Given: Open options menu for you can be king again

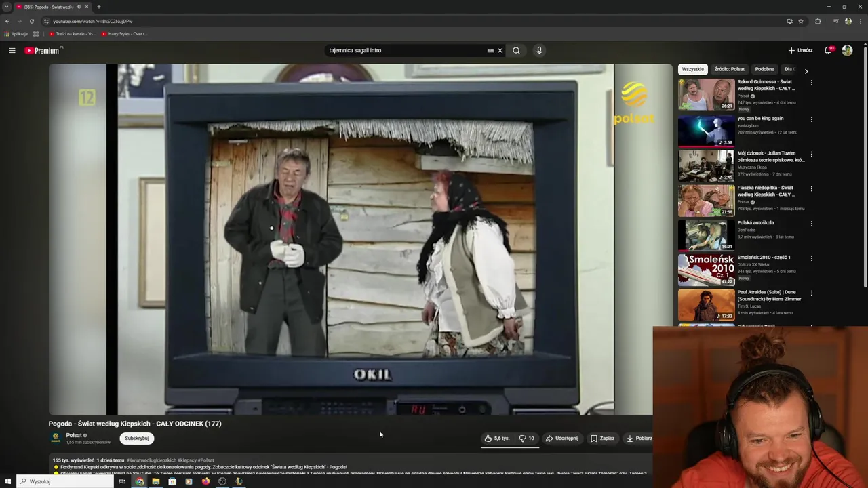Looking at the screenshot, I should (811, 119).
